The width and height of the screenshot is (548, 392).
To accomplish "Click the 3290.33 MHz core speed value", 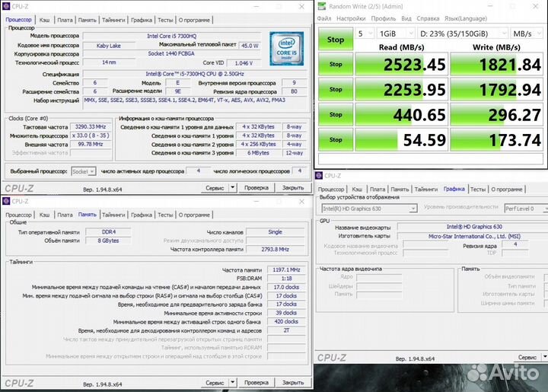I will tap(91, 127).
